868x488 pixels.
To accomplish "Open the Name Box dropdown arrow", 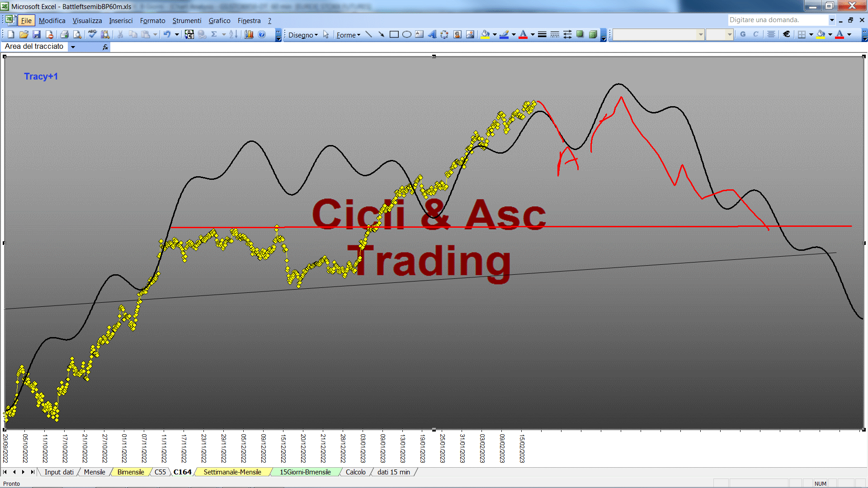I will click(73, 47).
